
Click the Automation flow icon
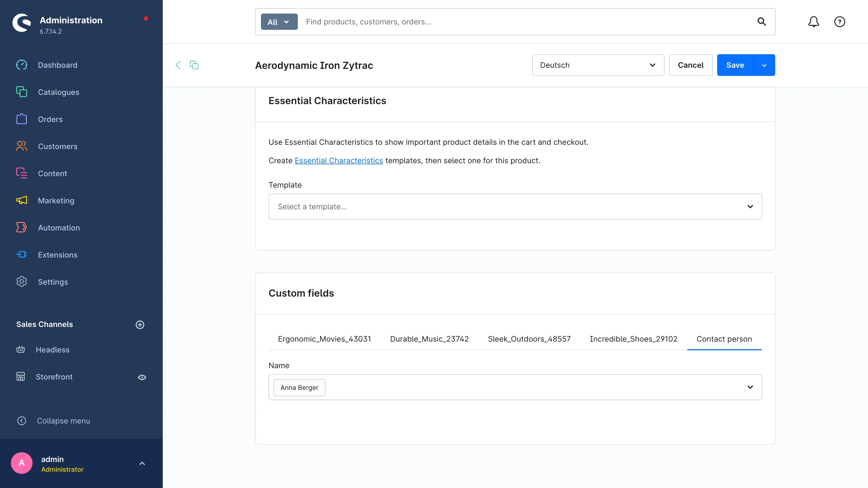(x=22, y=227)
